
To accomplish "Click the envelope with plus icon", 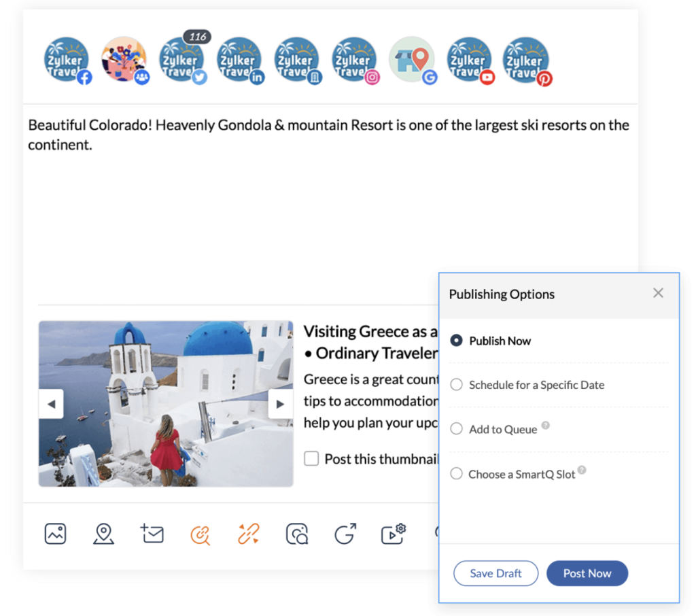I will [152, 533].
